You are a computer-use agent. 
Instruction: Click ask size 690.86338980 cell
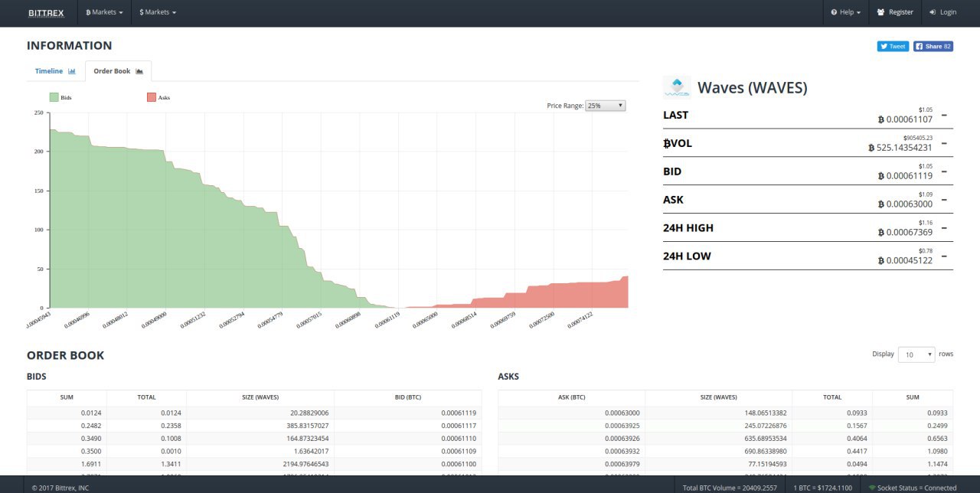[x=718, y=451]
